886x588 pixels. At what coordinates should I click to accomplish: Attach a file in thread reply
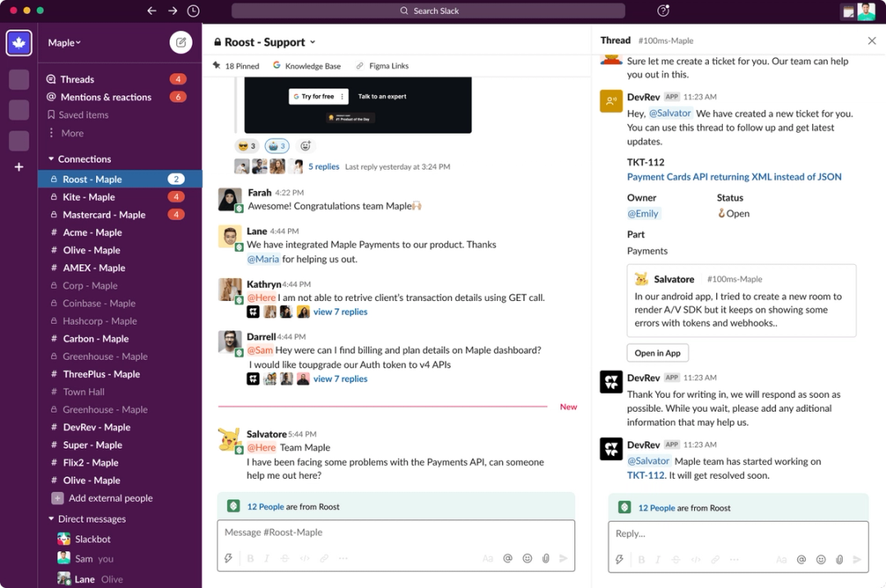840,559
